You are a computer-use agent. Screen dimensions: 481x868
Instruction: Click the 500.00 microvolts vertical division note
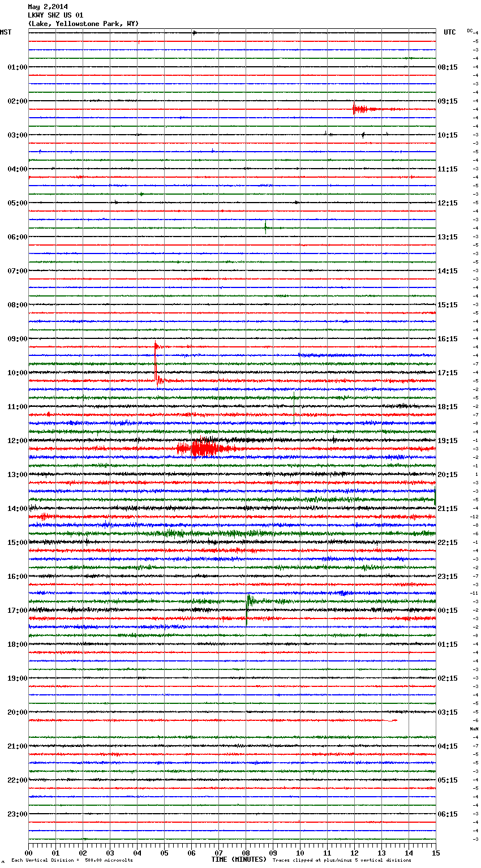pos(72,861)
